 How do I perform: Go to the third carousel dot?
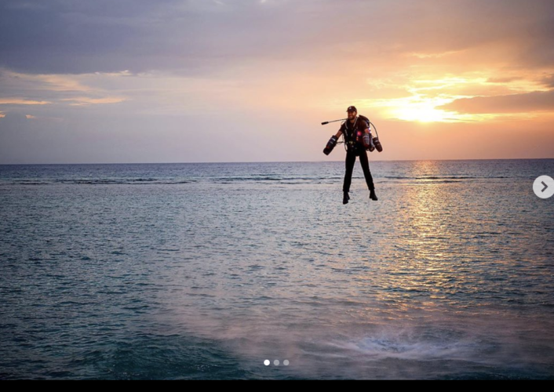pos(286,362)
